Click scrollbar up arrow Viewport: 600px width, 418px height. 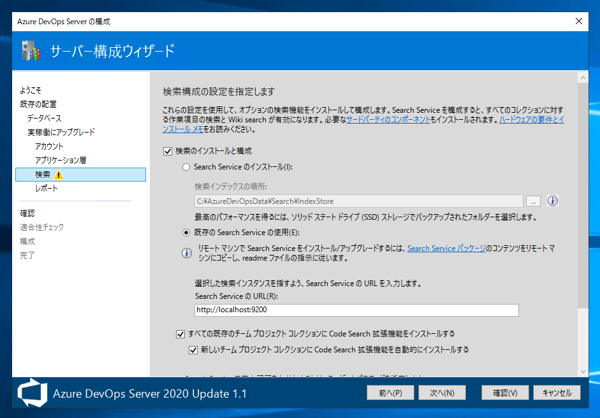(583, 78)
